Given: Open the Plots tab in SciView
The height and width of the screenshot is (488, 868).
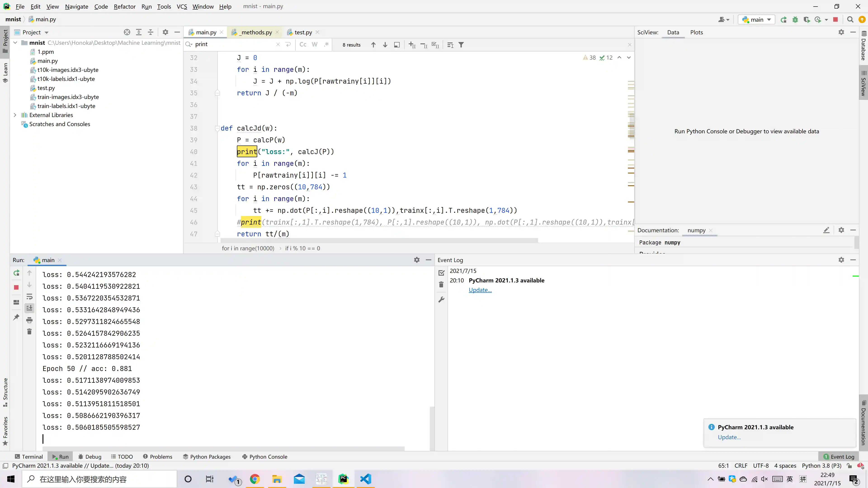Looking at the screenshot, I should (x=696, y=32).
